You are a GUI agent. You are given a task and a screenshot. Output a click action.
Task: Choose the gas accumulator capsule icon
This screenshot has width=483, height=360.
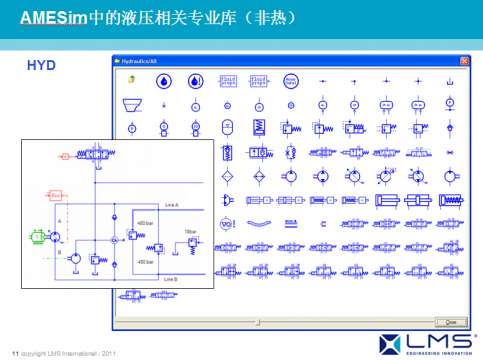point(227,128)
